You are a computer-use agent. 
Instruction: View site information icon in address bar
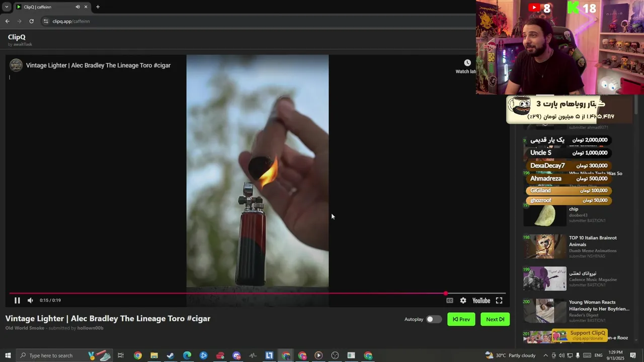tap(46, 21)
